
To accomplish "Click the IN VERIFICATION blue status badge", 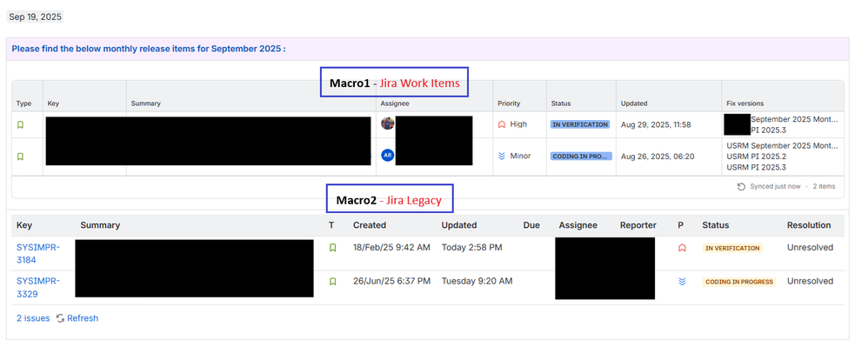I will tap(580, 124).
